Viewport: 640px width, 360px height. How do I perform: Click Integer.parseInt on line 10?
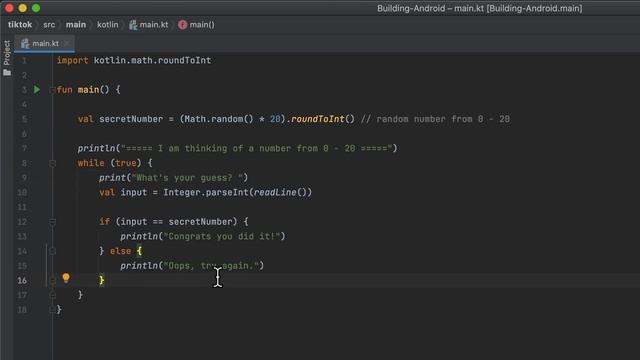tap(206, 192)
